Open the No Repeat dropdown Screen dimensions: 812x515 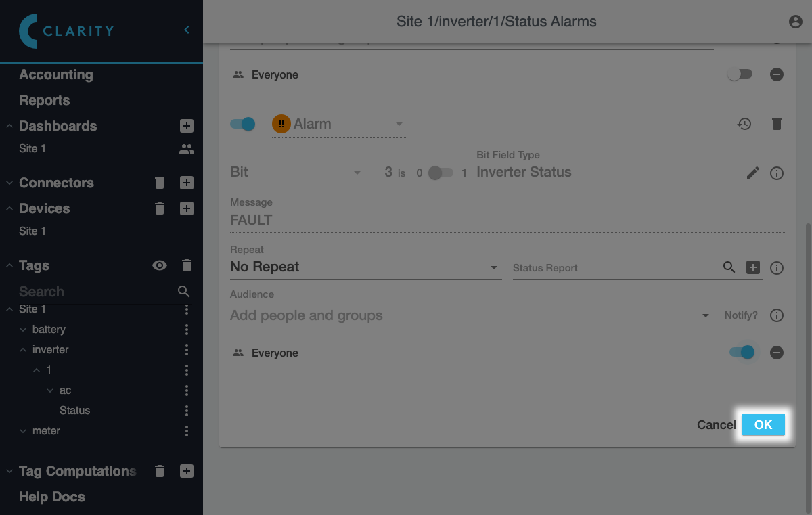pyautogui.click(x=365, y=267)
